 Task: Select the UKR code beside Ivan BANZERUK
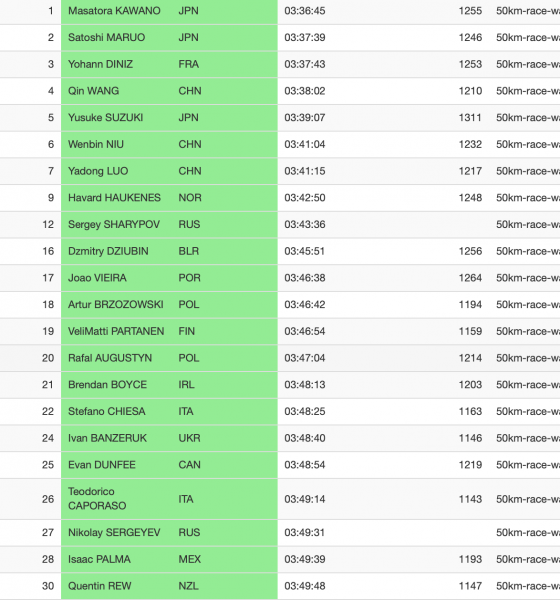tap(189, 438)
